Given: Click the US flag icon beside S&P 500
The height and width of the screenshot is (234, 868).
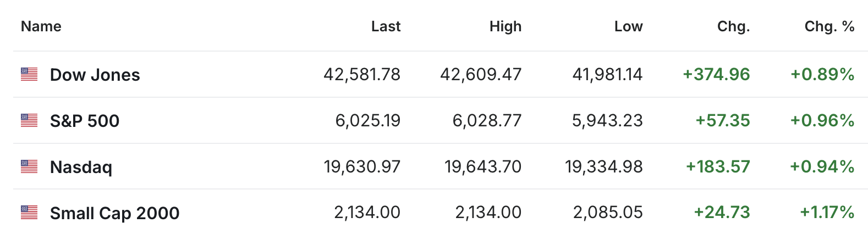Looking at the screenshot, I should coord(29,120).
